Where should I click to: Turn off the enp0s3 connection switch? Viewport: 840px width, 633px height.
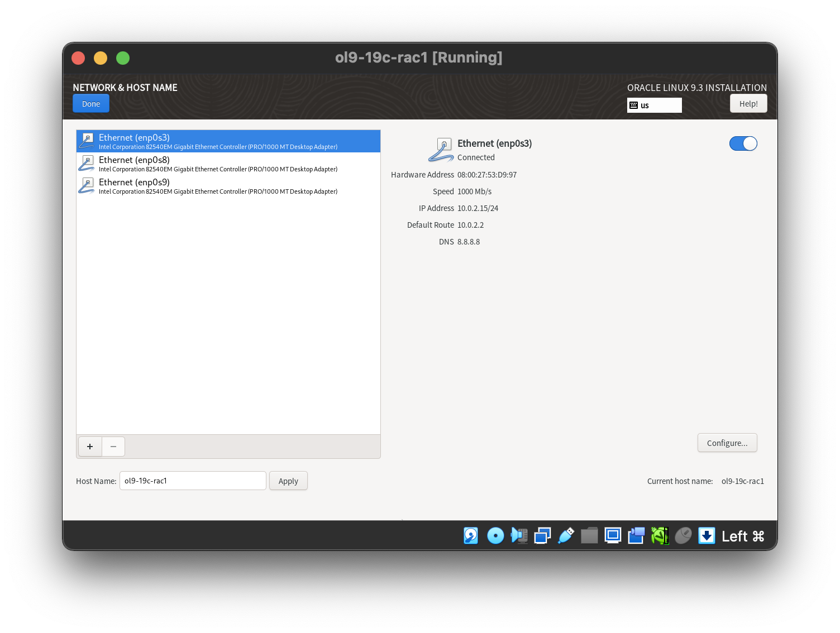coord(743,143)
